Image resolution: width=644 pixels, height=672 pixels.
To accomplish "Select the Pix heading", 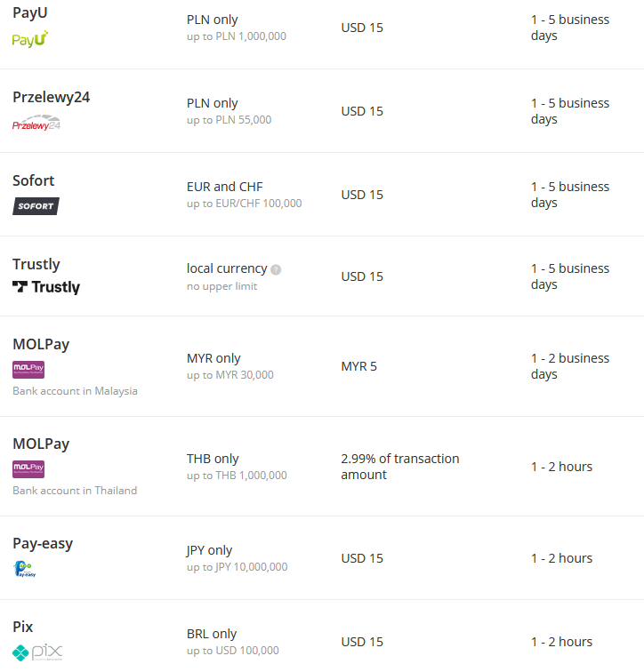I will point(23,627).
